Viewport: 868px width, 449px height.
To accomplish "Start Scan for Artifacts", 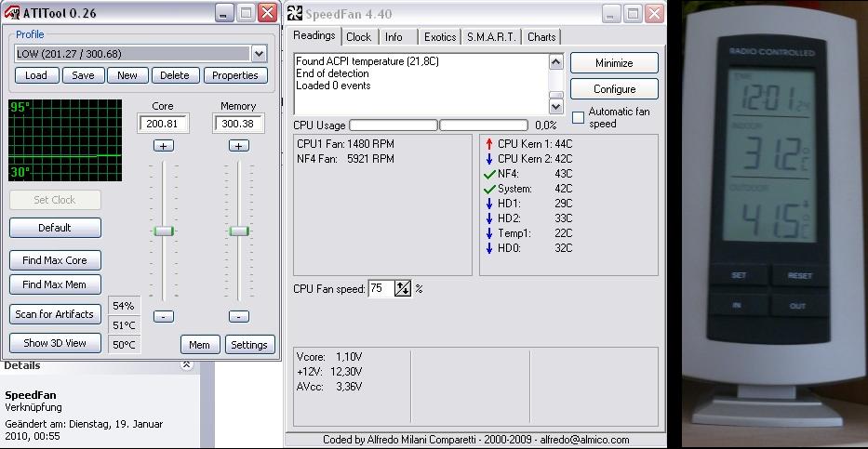I will [55, 314].
